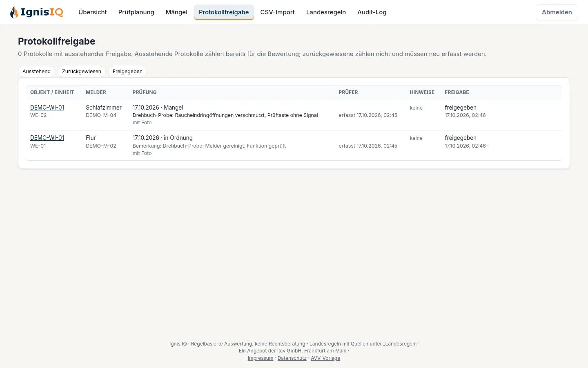Click the Protokollfreigabe page heading
Screen dimensions: 588x368
click(x=57, y=41)
